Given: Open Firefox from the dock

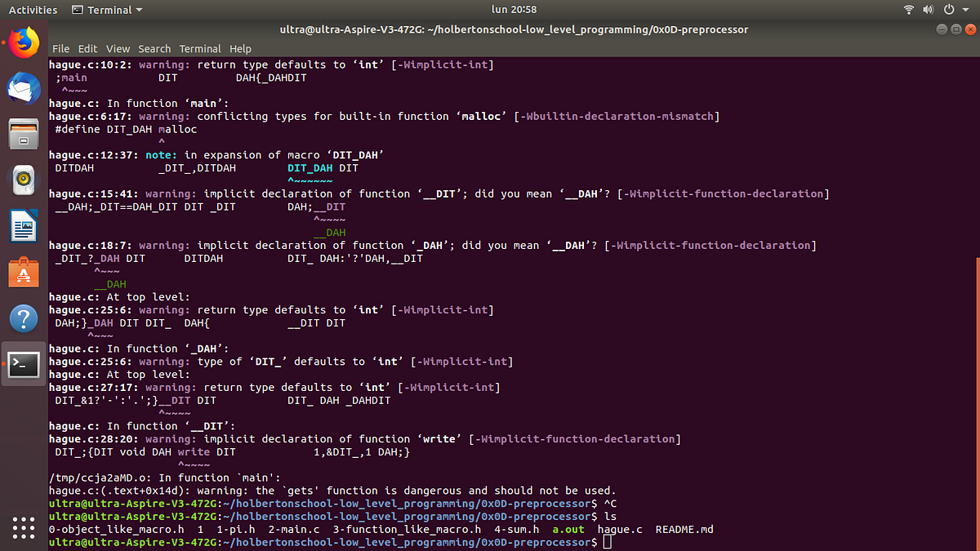Looking at the screenshot, I should (x=24, y=42).
